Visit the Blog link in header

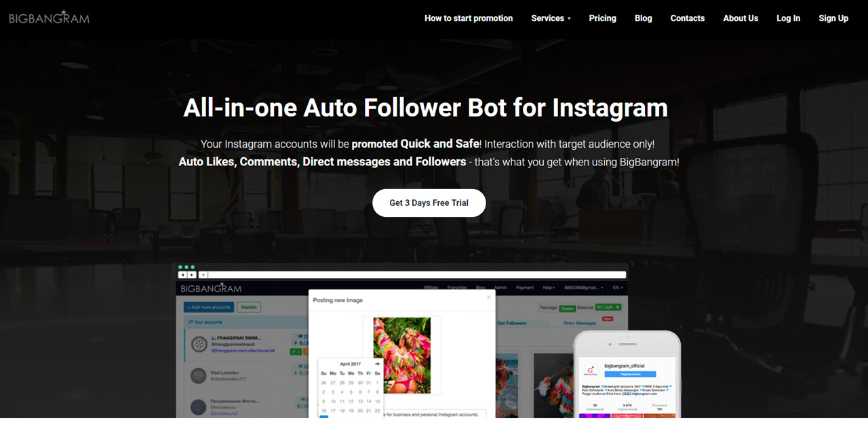(644, 18)
